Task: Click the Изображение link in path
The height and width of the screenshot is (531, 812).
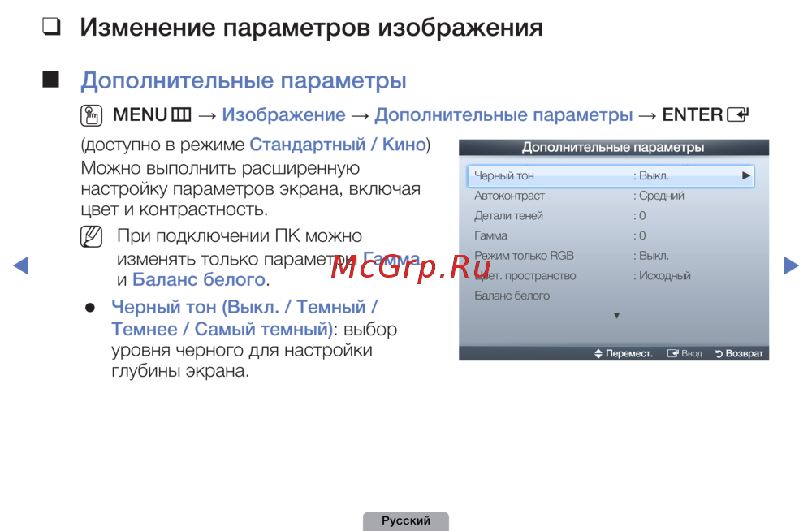Action: coord(283,115)
